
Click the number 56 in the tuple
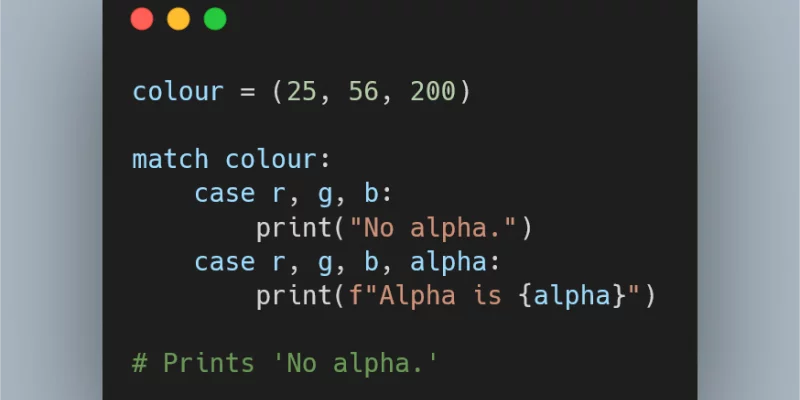(x=364, y=92)
